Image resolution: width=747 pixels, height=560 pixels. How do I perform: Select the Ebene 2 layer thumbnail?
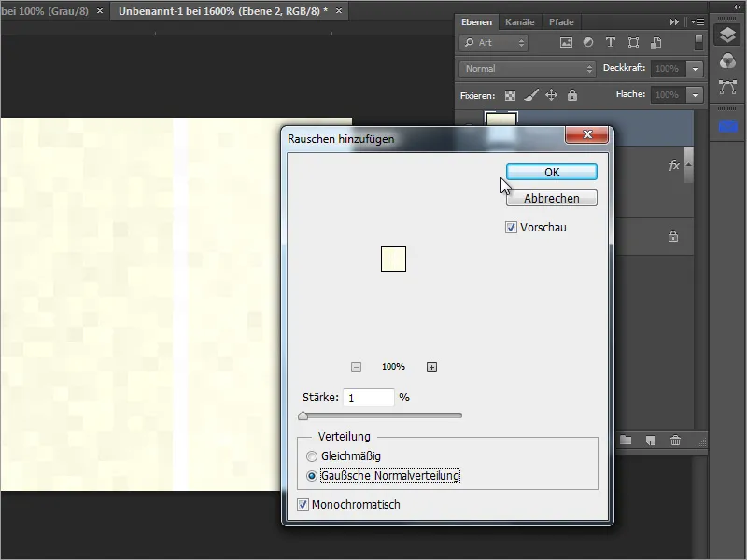[500, 119]
